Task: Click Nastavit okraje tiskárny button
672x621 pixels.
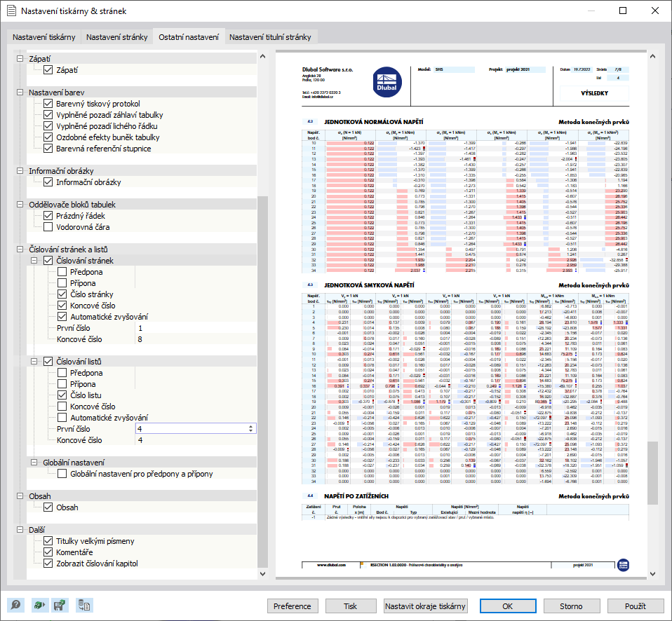Action: [x=425, y=606]
